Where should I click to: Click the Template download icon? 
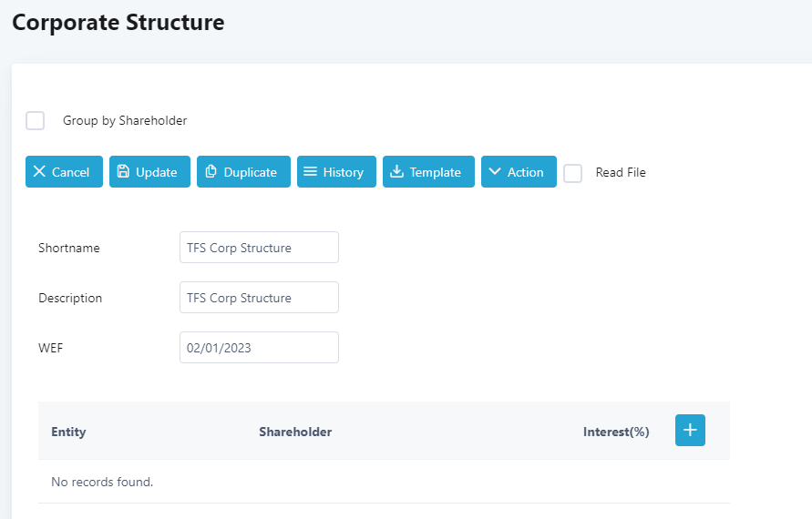click(396, 172)
